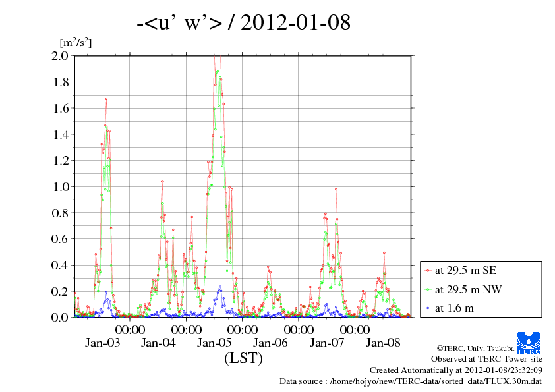Click the chart title '-<u' w'> / 2012-01-08'
Viewport: 555px width, 392px height.
point(243,22)
